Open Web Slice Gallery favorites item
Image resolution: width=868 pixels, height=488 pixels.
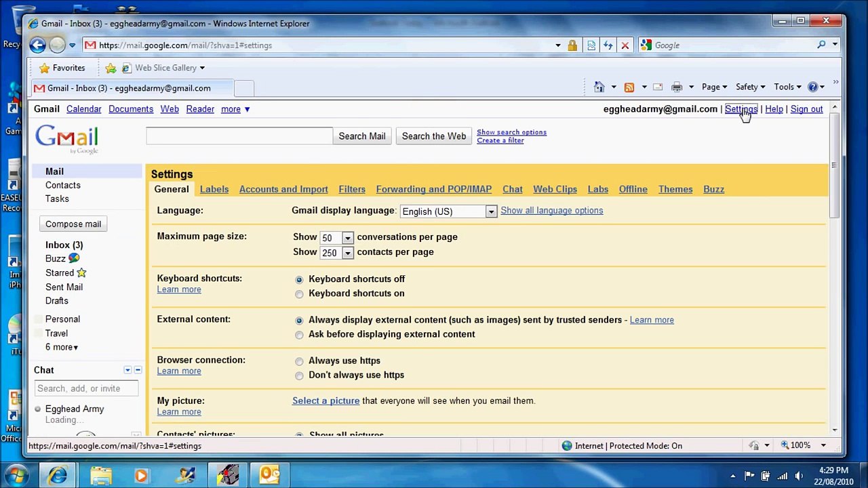tap(163, 68)
